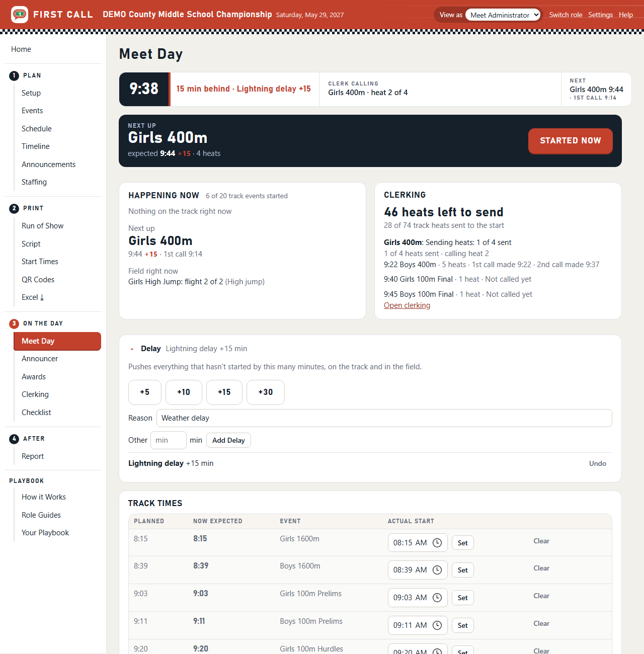Click Switch role in the header
The height and width of the screenshot is (654, 644).
coord(566,15)
